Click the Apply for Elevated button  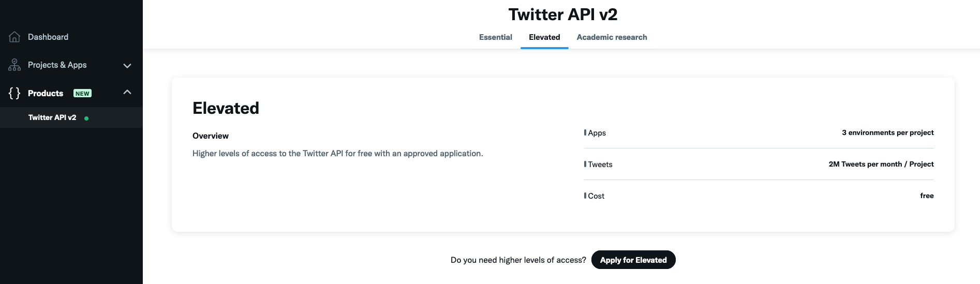pos(633,260)
